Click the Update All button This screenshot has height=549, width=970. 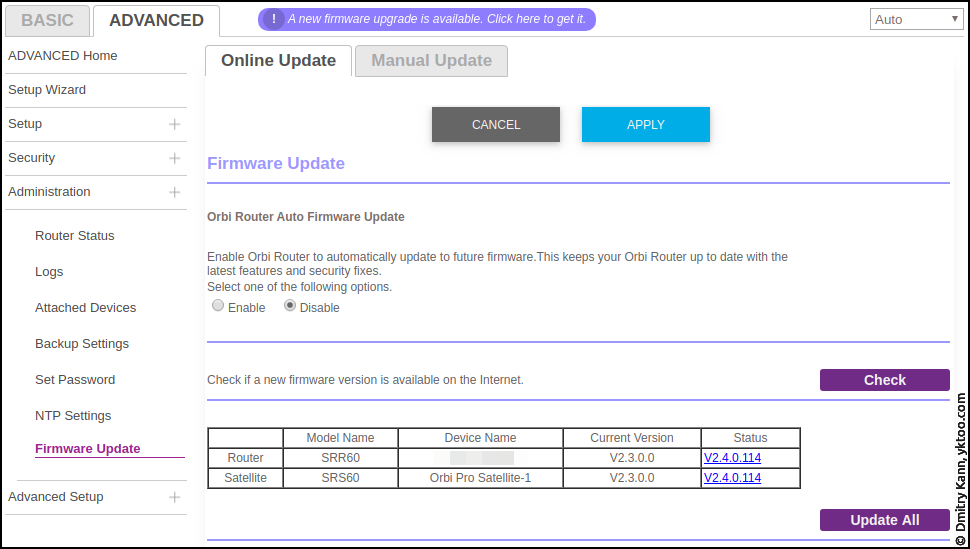coord(885,520)
